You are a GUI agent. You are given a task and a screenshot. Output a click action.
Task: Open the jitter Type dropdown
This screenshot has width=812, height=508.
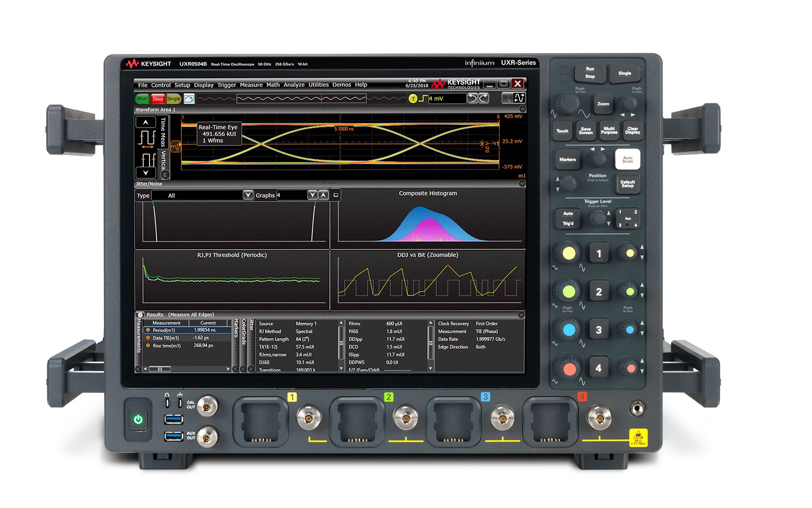tap(248, 195)
